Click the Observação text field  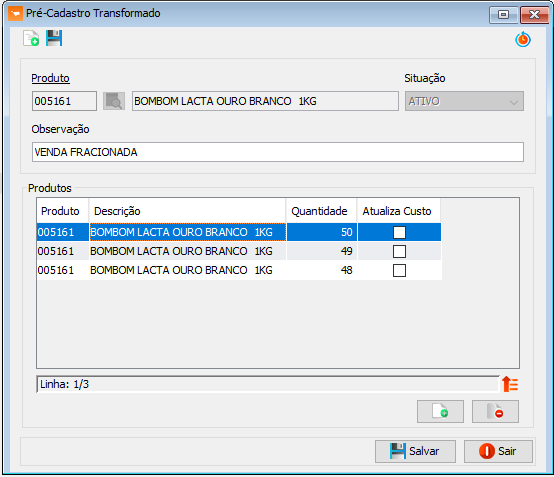tap(278, 152)
